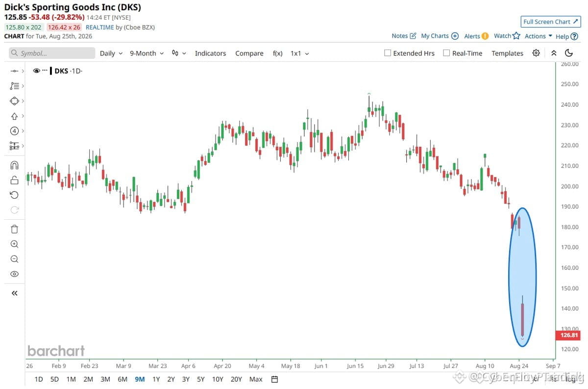Switch to dark mode moon icon
This screenshot has height=389, width=588.
pos(569,53)
